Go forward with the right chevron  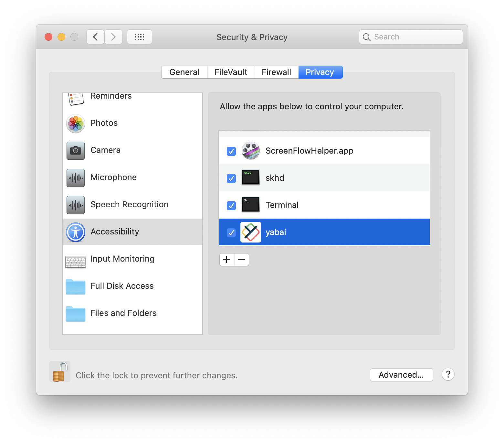click(113, 37)
